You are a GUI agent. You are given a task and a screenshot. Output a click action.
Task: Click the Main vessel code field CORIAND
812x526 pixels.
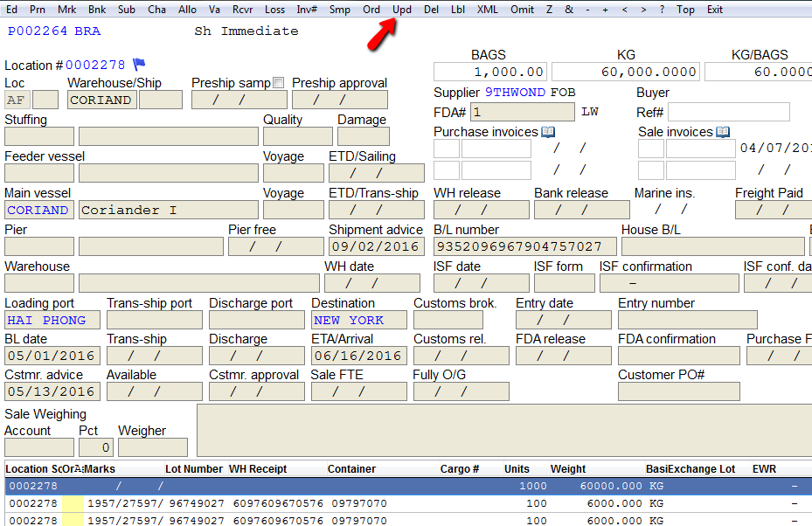pos(39,211)
